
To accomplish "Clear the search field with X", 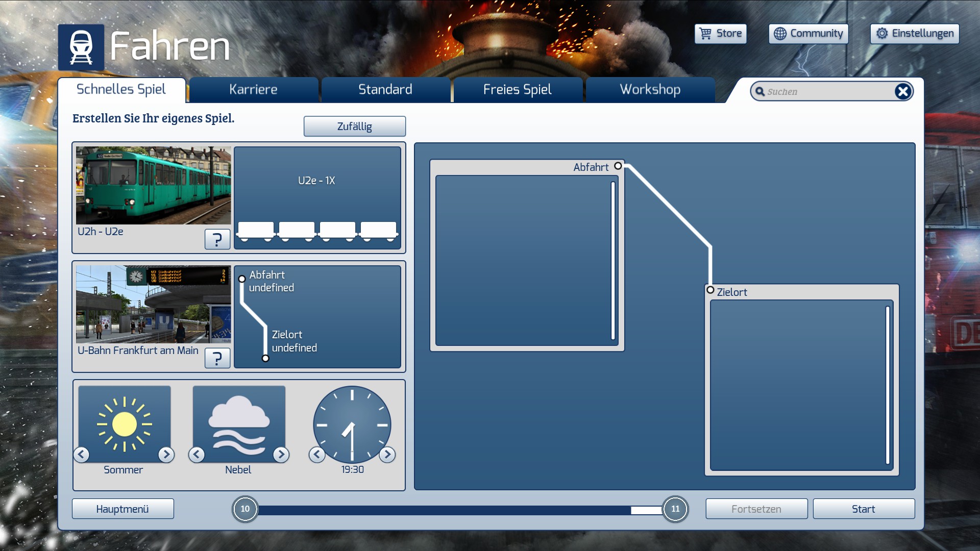I will click(x=902, y=91).
